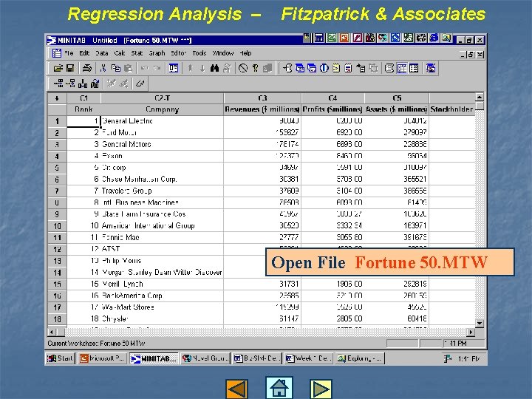The image size is (532, 399).
Task: Click the horizontal scrollbar right arrow
Action: tap(471, 332)
